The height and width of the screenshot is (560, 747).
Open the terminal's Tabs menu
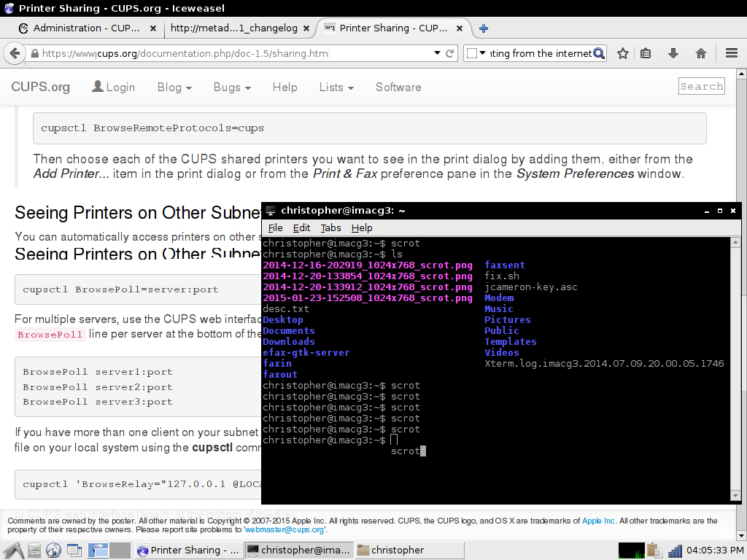point(330,227)
